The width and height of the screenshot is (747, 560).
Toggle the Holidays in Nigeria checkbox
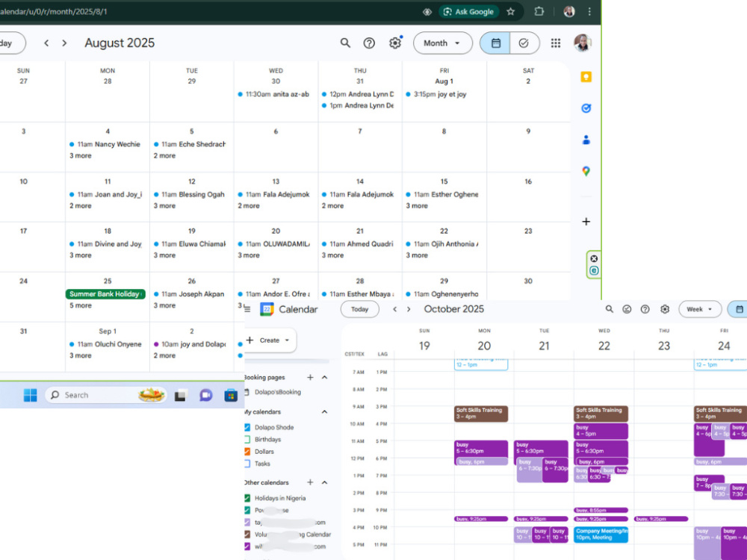tap(247, 498)
